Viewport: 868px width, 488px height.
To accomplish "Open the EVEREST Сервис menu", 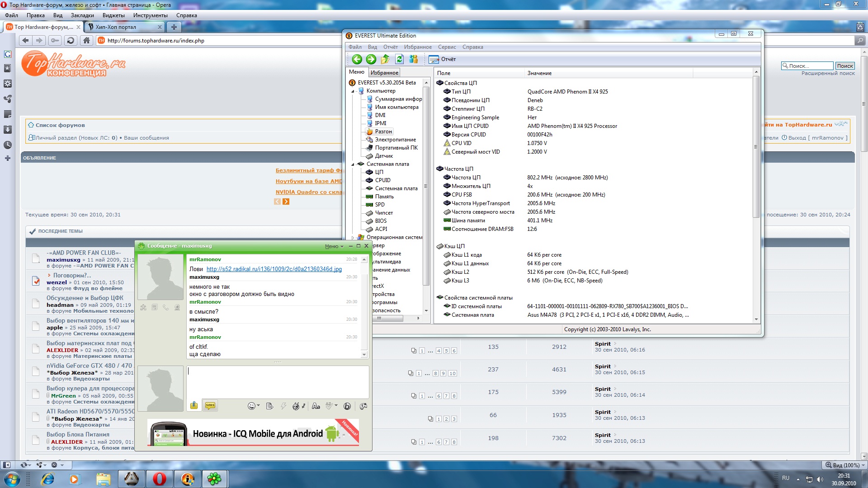I will 447,47.
